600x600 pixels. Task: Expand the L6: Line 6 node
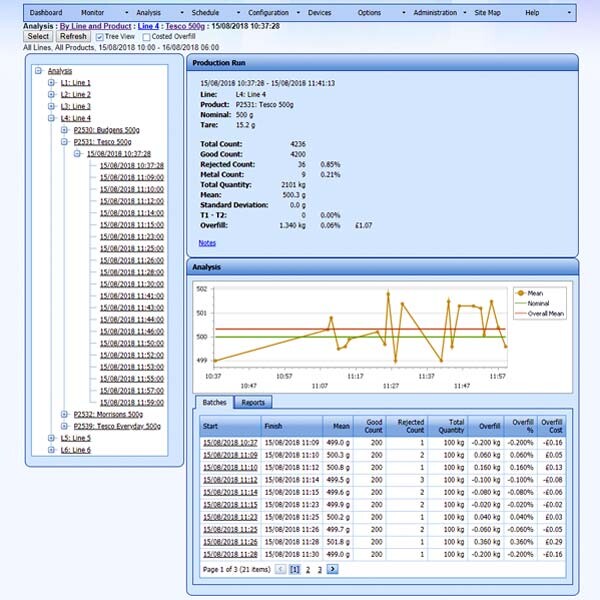[51, 450]
